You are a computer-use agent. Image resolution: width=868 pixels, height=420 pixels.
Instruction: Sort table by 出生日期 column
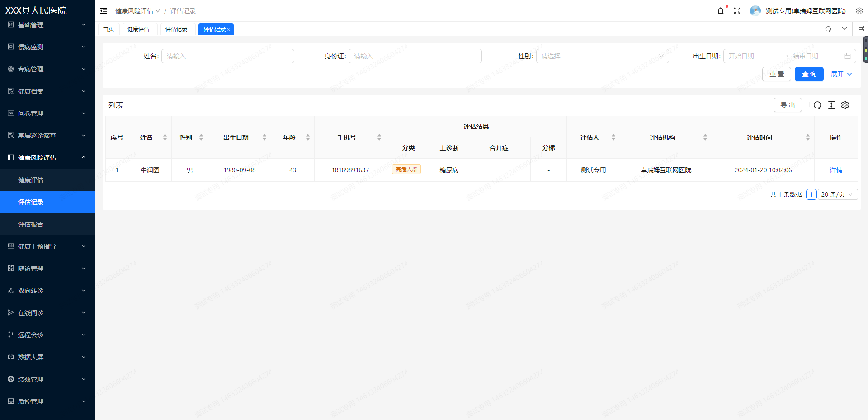(264, 137)
